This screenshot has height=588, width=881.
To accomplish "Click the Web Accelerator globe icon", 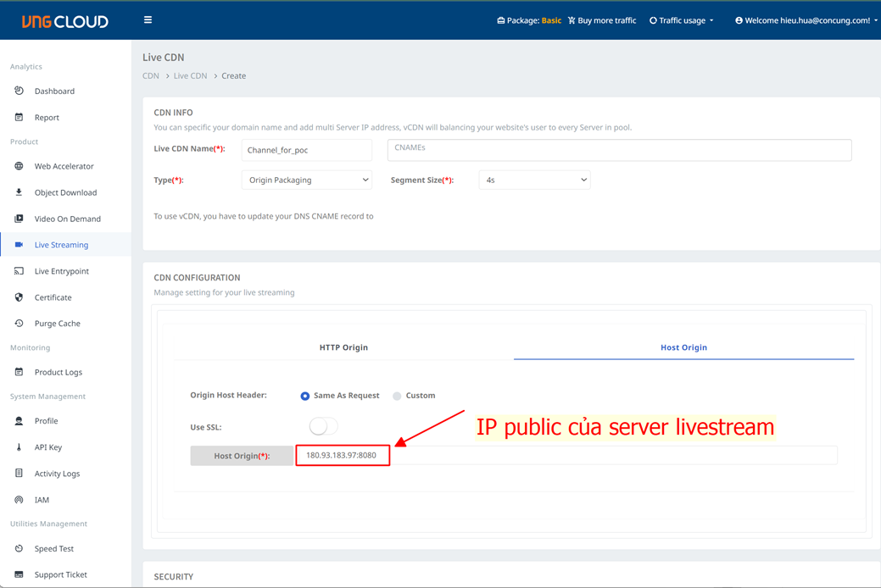I will [19, 166].
